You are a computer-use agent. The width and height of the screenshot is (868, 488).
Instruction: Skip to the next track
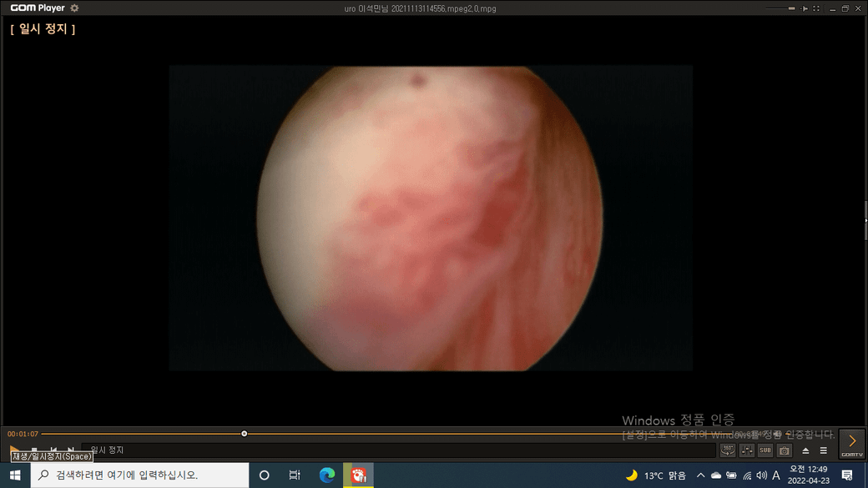click(71, 450)
